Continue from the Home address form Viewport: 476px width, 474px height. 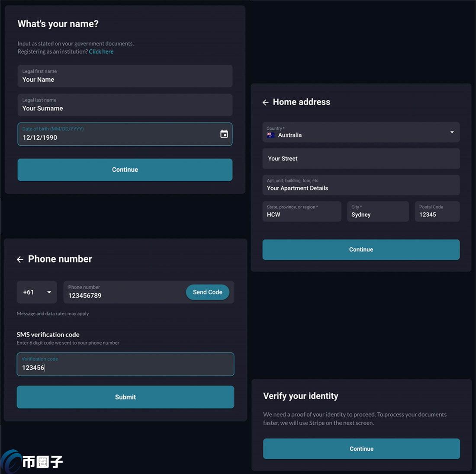(361, 250)
